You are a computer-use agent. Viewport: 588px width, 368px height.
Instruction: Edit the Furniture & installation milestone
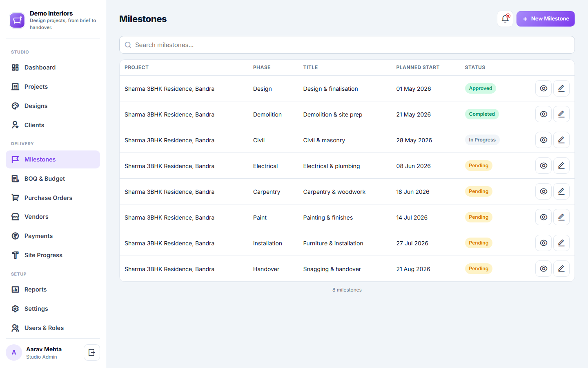[x=561, y=243]
